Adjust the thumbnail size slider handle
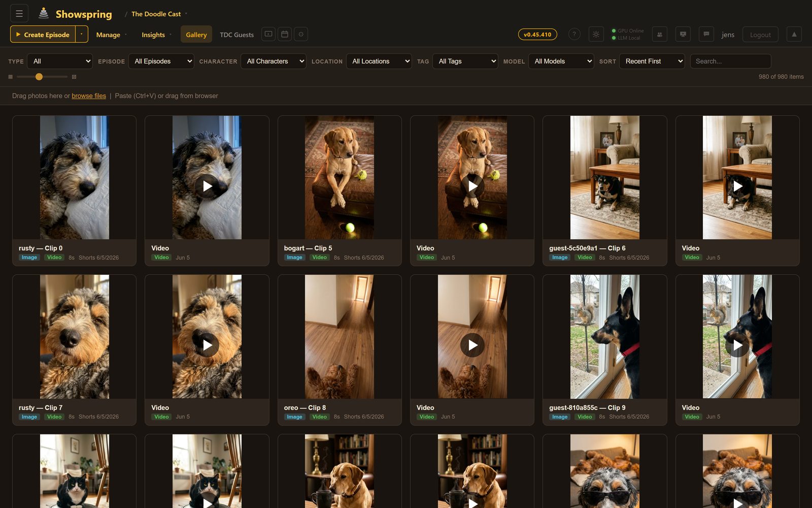The width and height of the screenshot is (812, 508). pos(39,77)
